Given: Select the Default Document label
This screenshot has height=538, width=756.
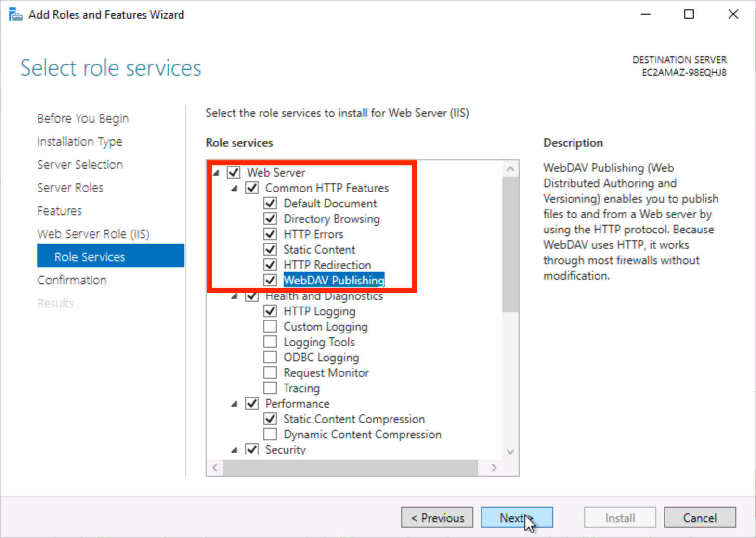Looking at the screenshot, I should click(x=330, y=203).
